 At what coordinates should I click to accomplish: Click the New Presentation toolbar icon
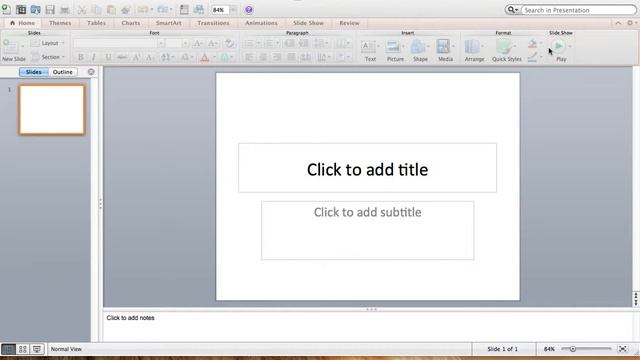[x=6, y=9]
